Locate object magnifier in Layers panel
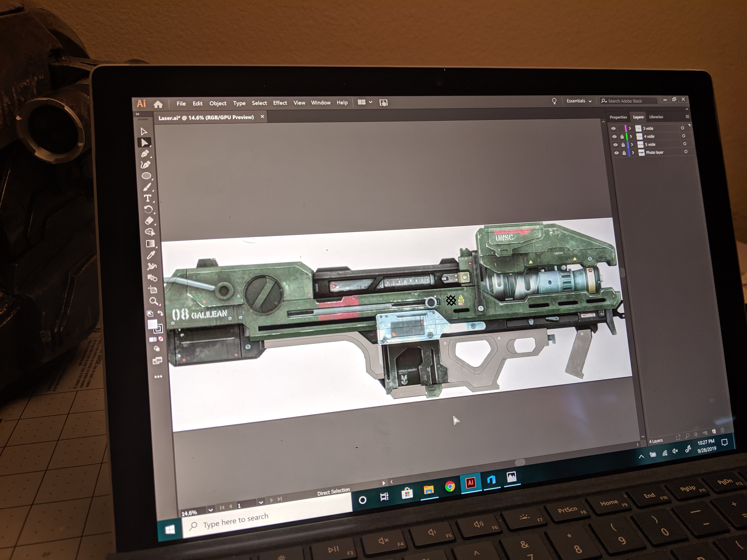The height and width of the screenshot is (560, 747). click(687, 436)
